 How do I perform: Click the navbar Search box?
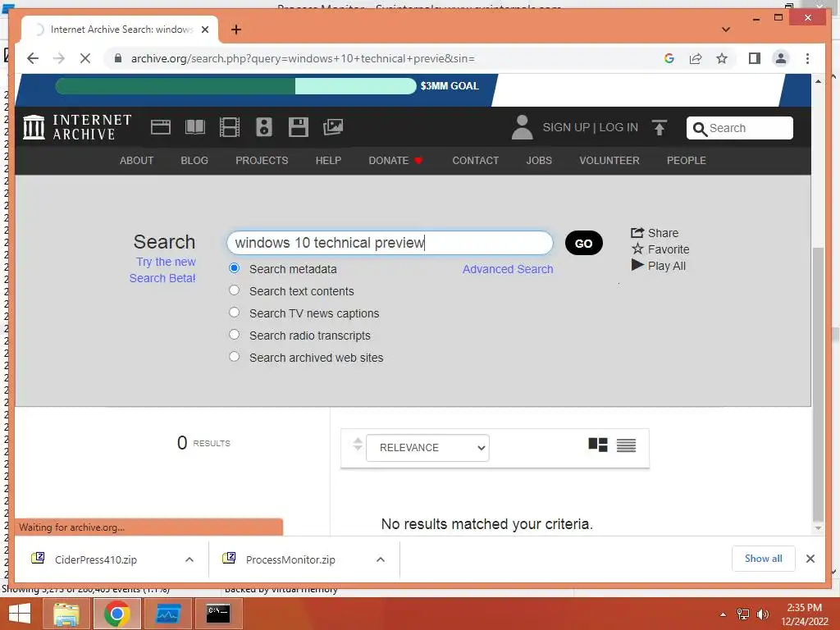tap(740, 128)
